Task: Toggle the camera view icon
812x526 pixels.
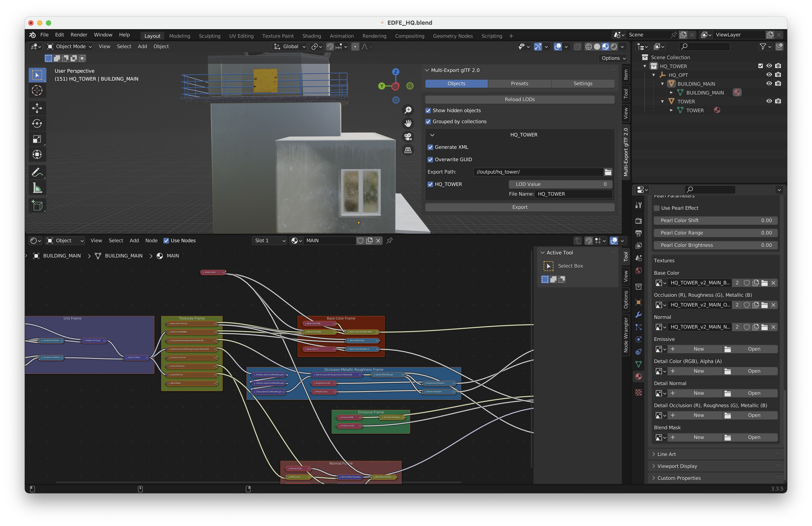Action: click(x=408, y=137)
